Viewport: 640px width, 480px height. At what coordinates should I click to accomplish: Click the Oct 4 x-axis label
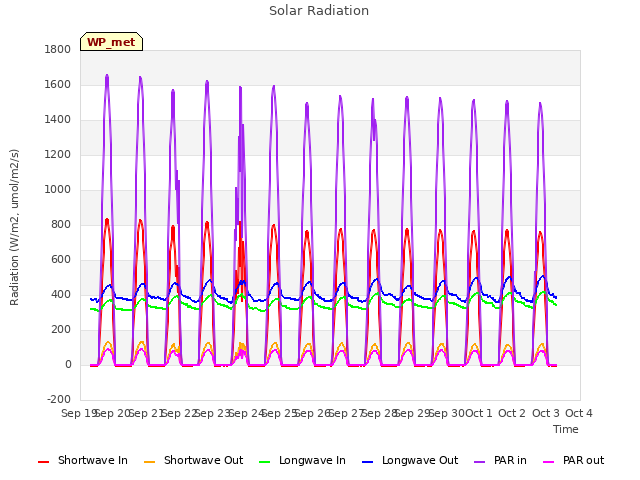(579, 413)
